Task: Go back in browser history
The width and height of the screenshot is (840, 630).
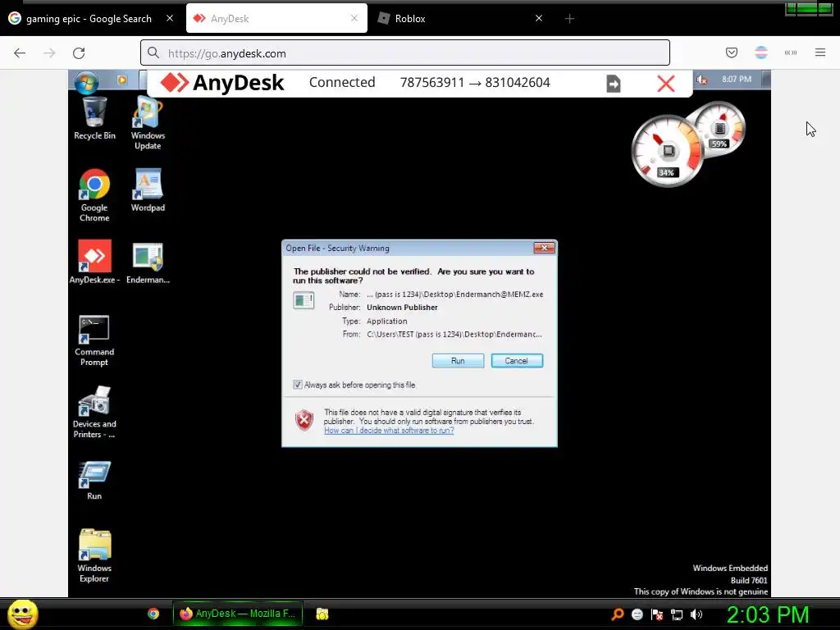Action: tap(20, 53)
